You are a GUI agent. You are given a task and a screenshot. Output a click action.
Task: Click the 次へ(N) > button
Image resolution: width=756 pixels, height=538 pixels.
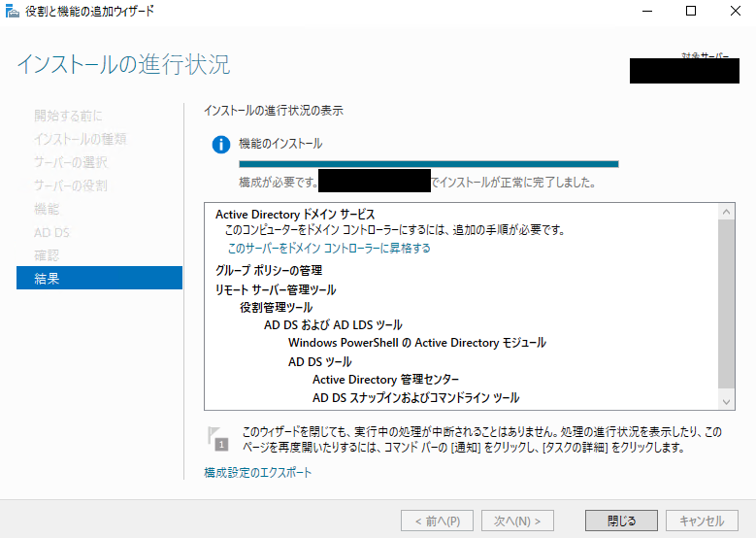click(x=517, y=521)
